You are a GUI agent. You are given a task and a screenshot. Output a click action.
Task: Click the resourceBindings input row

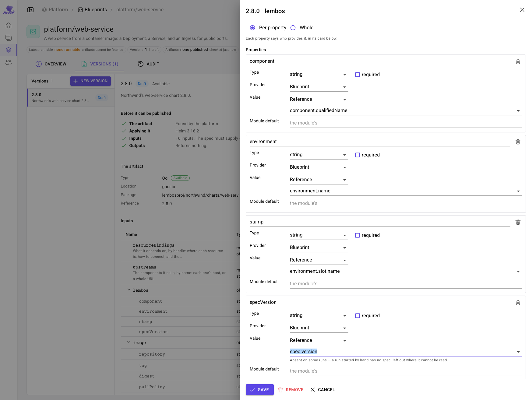(x=180, y=251)
